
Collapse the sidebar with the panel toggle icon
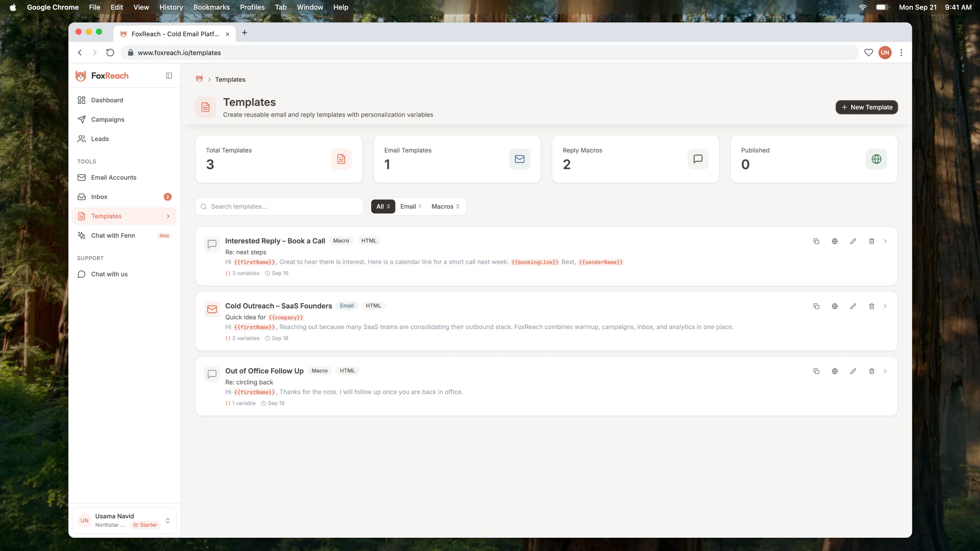pyautogui.click(x=169, y=76)
